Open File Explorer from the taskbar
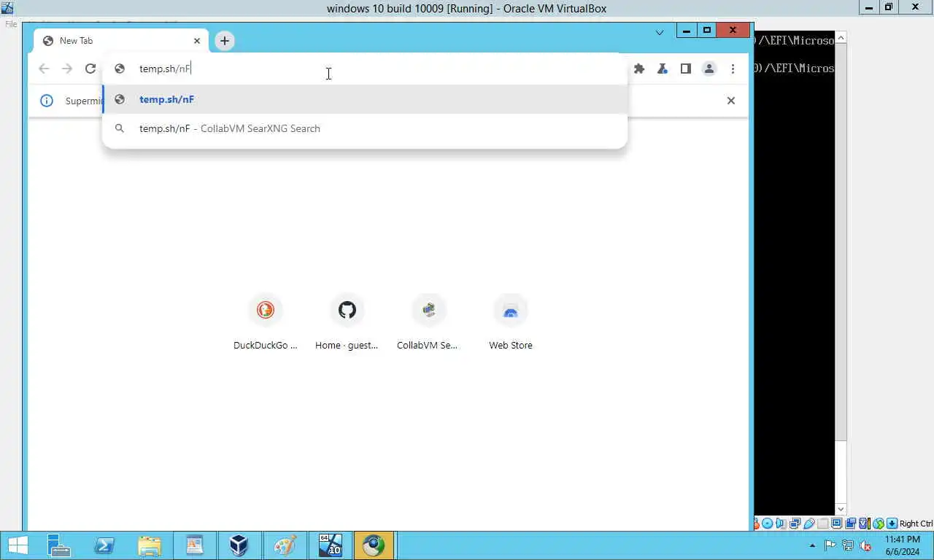 [x=149, y=545]
